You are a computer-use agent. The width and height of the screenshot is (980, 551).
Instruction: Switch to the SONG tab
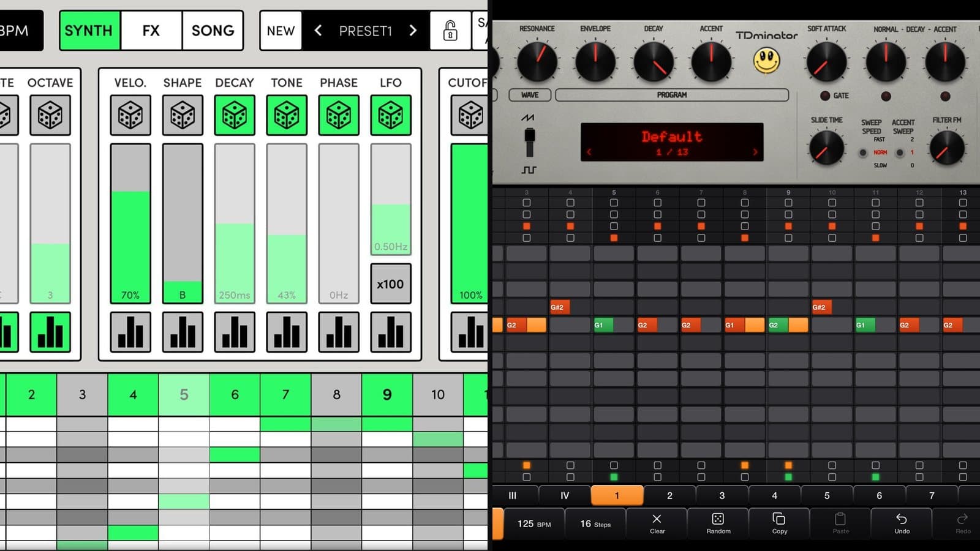[x=213, y=31]
